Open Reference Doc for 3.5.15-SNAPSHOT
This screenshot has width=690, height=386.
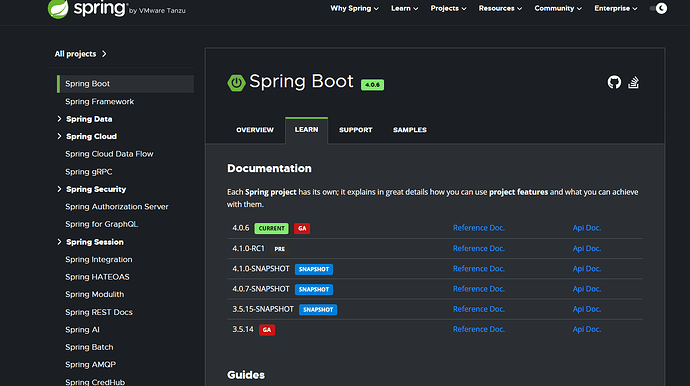(x=479, y=309)
